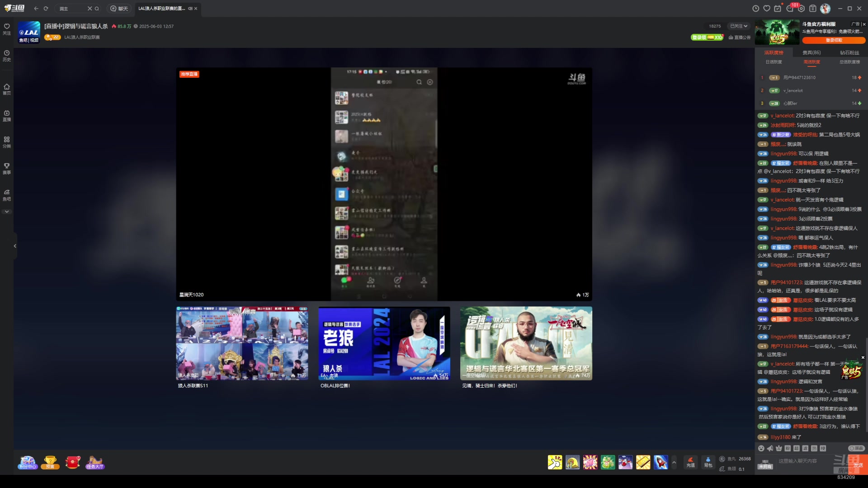
Task: Select the 日活跃度 sub-tab
Action: (774, 62)
